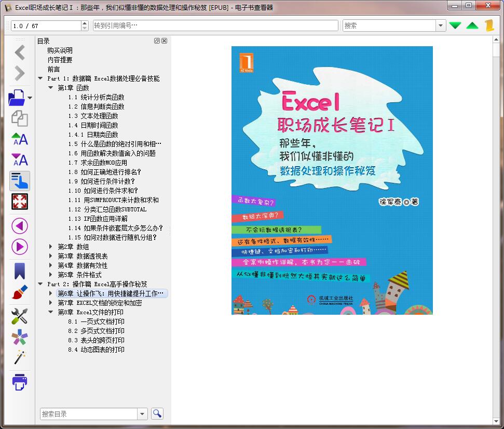
Task: Select 1.2 信息判断类函数 entry
Action: click(x=96, y=106)
